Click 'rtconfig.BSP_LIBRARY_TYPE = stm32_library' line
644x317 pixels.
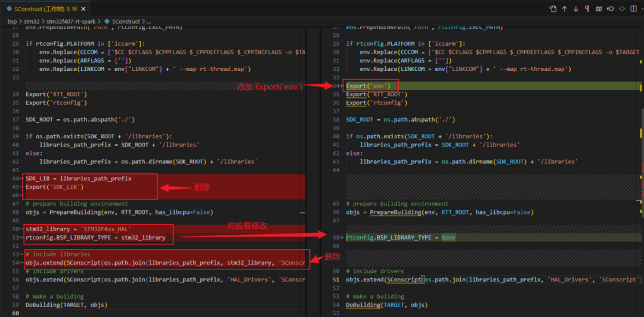(95, 237)
